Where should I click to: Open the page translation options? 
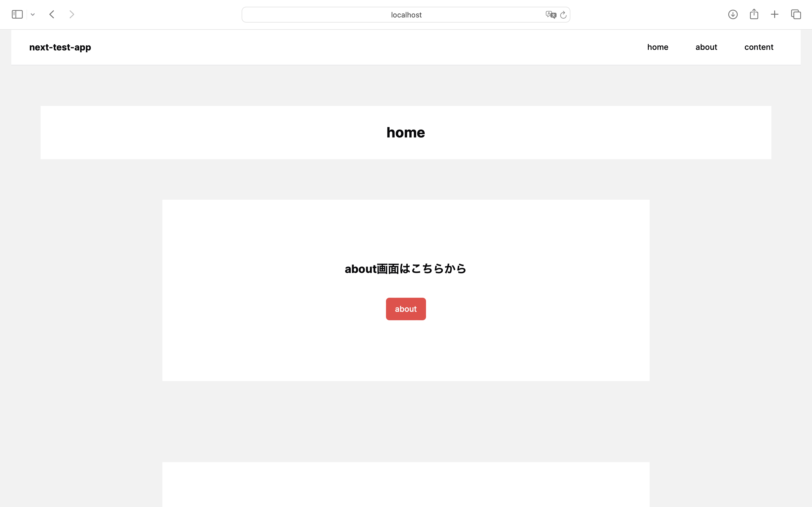[x=550, y=14]
